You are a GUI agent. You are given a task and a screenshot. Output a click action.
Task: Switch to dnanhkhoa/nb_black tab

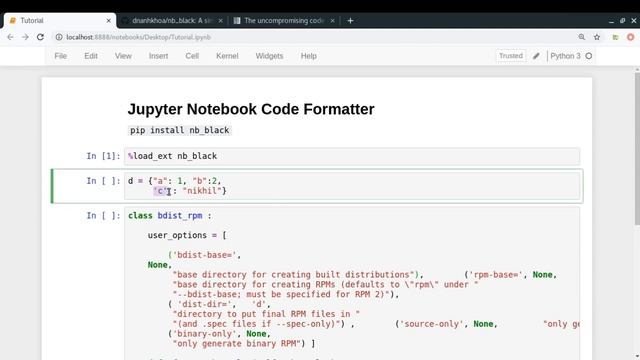pyautogui.click(x=172, y=20)
